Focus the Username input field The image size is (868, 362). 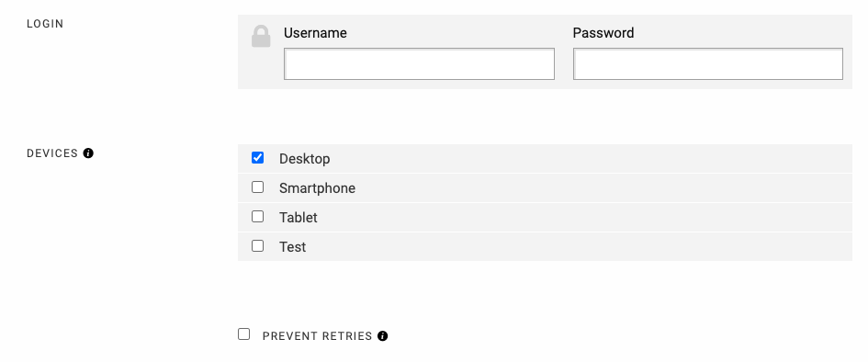(x=419, y=63)
